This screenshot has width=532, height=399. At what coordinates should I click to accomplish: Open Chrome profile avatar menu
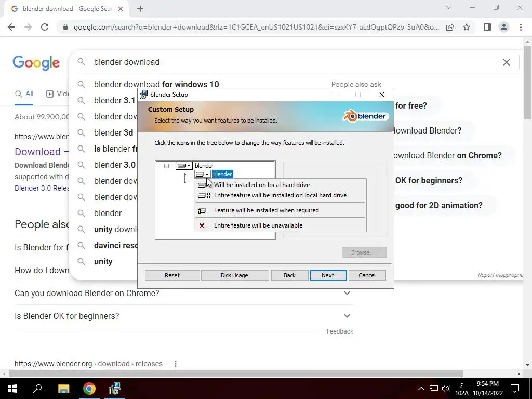[x=504, y=27]
